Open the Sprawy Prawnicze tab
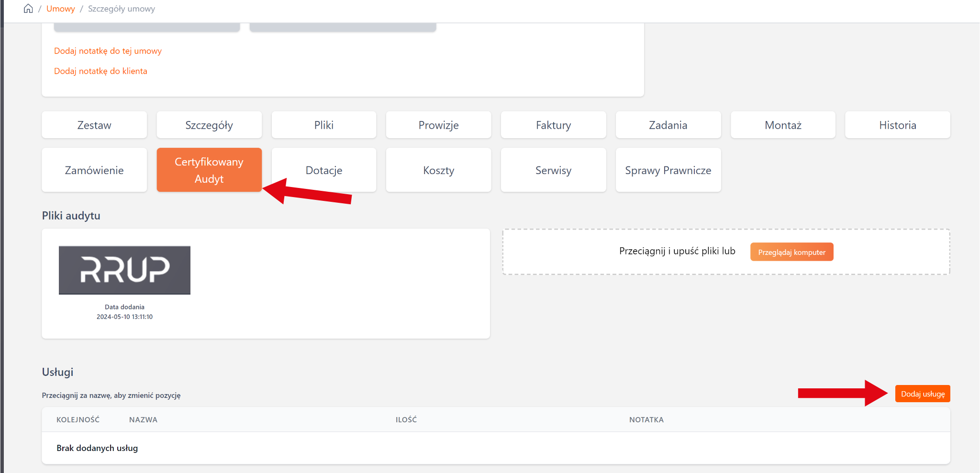980x473 pixels. [x=668, y=170]
